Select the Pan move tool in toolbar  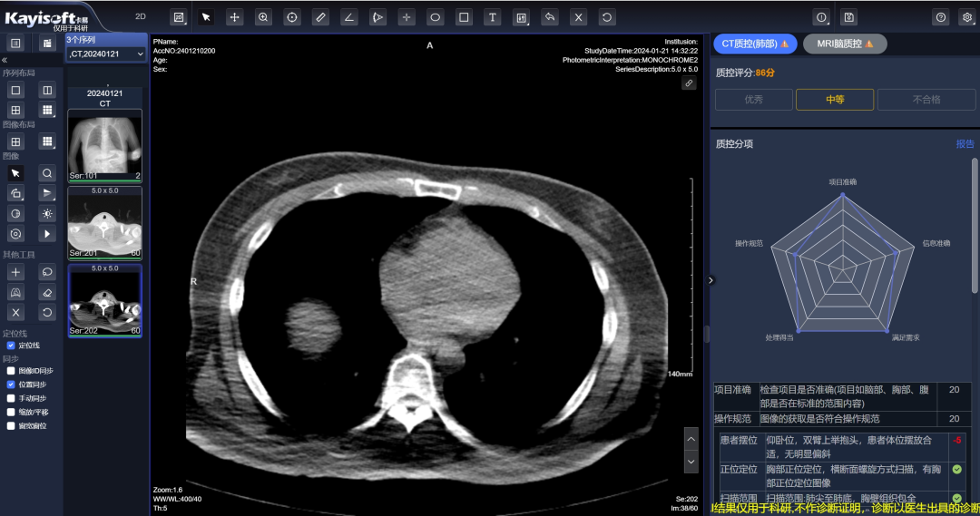234,17
